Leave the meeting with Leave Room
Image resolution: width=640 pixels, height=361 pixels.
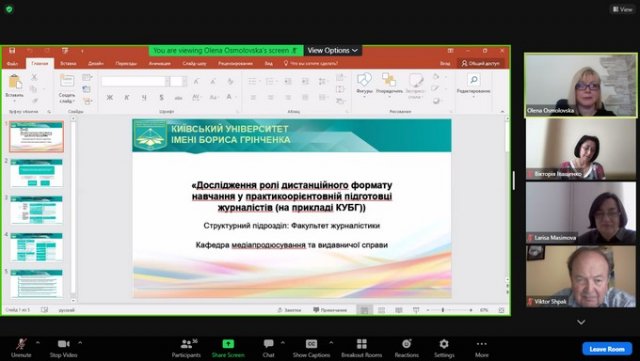(607, 349)
